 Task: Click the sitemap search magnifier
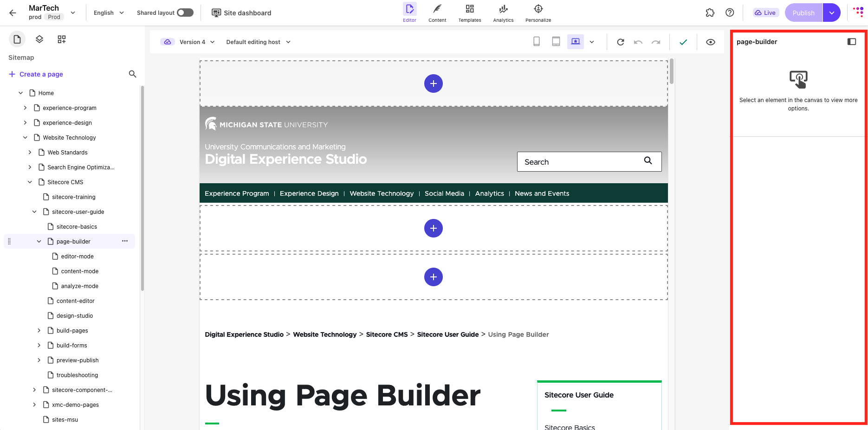click(x=132, y=74)
